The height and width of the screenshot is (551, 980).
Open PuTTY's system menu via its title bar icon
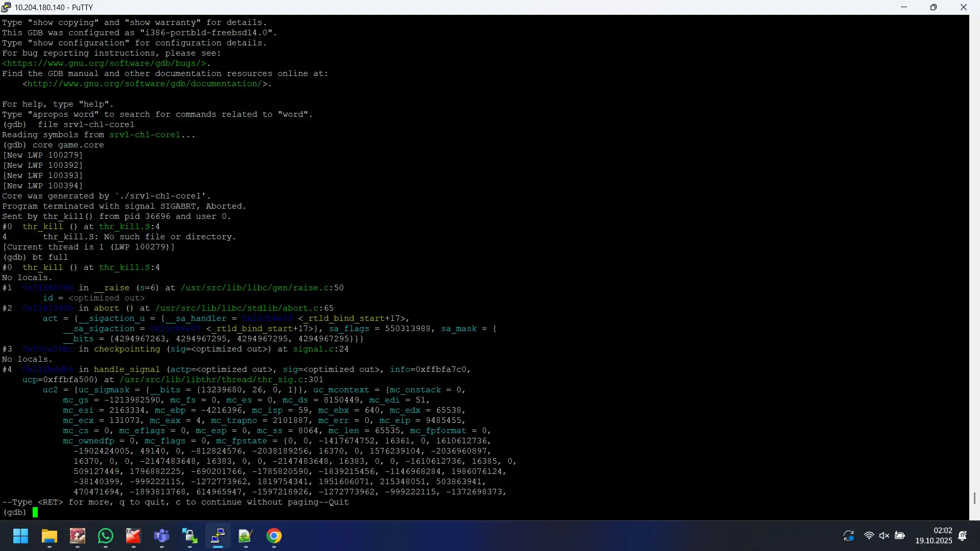tap(6, 7)
